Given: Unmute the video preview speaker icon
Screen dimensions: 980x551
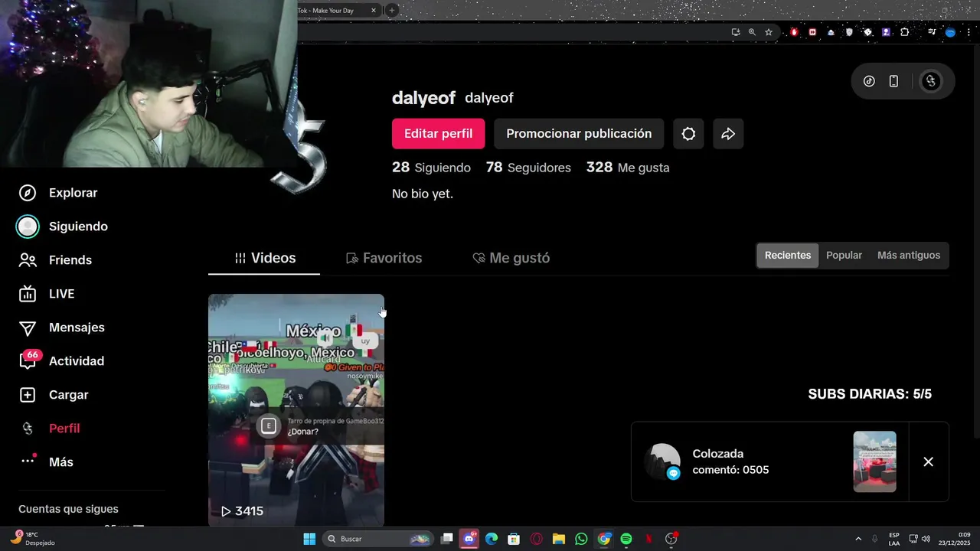Looking at the screenshot, I should tap(325, 337).
